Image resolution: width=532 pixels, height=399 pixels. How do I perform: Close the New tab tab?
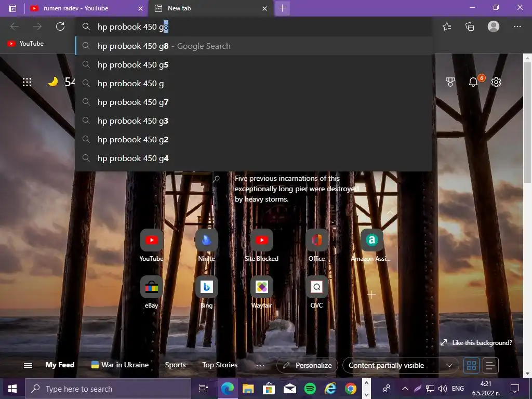tap(264, 8)
